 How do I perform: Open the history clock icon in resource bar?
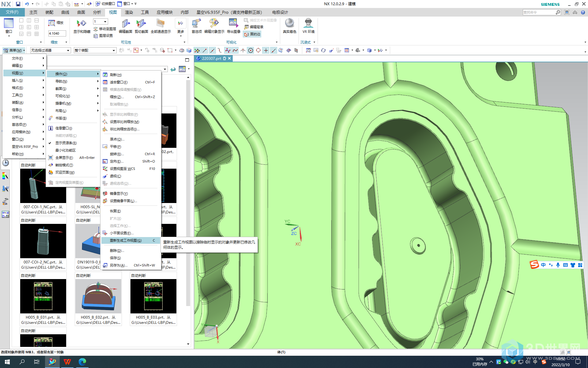click(6, 163)
